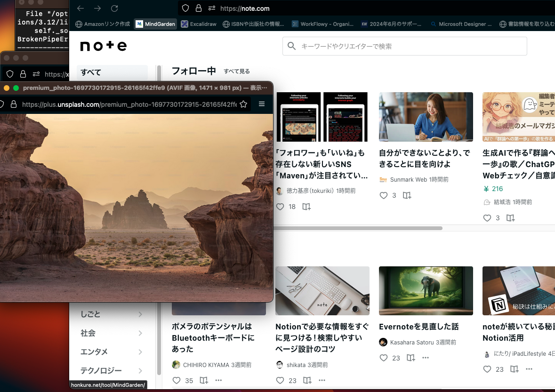Click the search magnifier icon
The width and height of the screenshot is (555, 392).
(292, 46)
